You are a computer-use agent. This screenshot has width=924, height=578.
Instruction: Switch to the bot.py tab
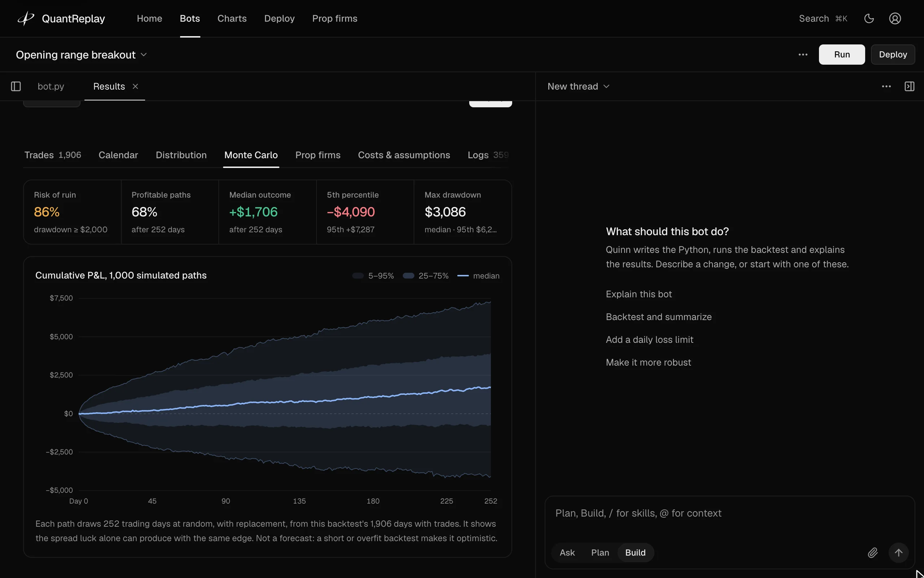[51, 86]
